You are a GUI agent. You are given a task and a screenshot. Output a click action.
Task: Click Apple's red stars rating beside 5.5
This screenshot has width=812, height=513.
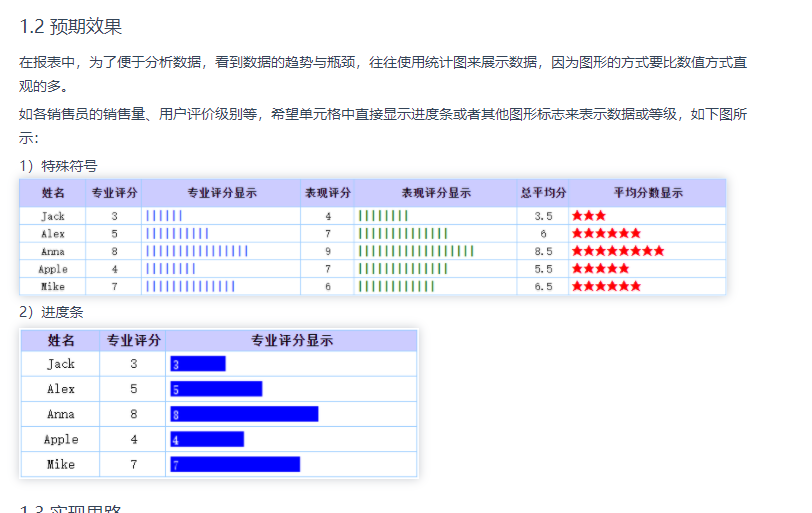[601, 269]
